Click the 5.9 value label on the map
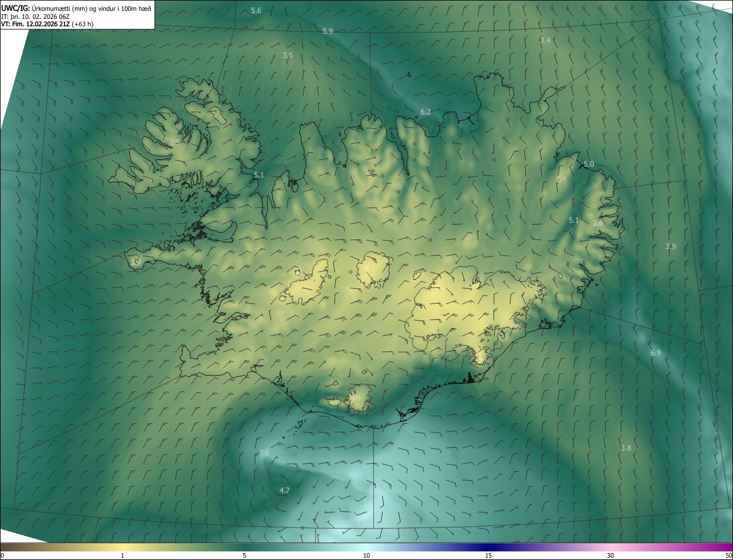Screen dimensions: 733x560 (328, 31)
